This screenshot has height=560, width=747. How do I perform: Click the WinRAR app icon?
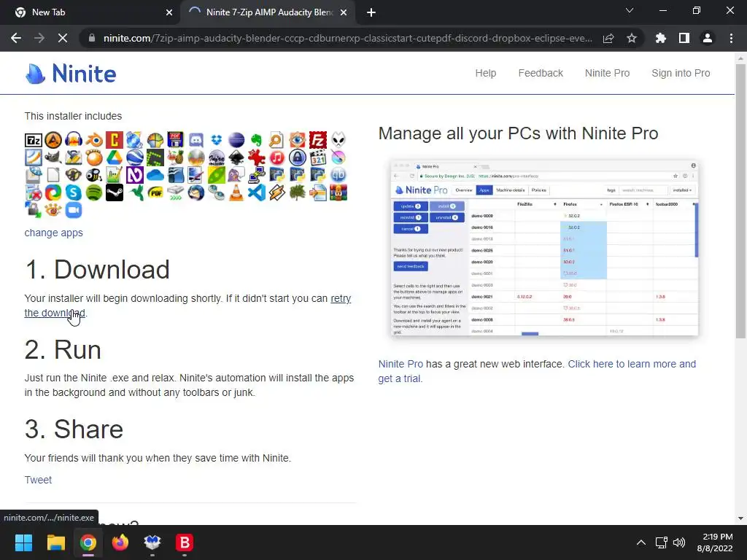tap(338, 192)
